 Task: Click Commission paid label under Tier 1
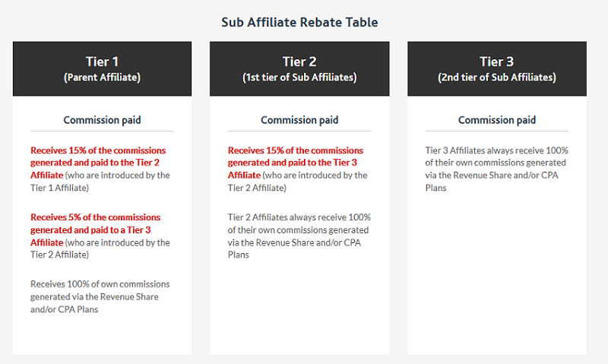tap(102, 120)
